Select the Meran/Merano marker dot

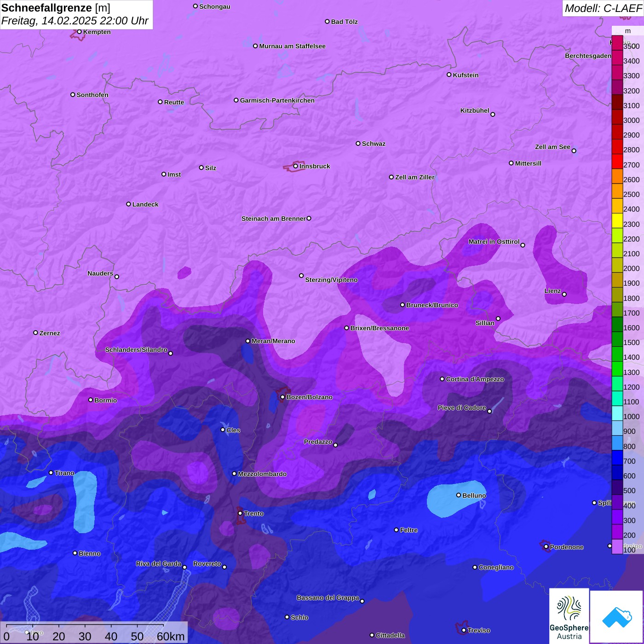[247, 341]
